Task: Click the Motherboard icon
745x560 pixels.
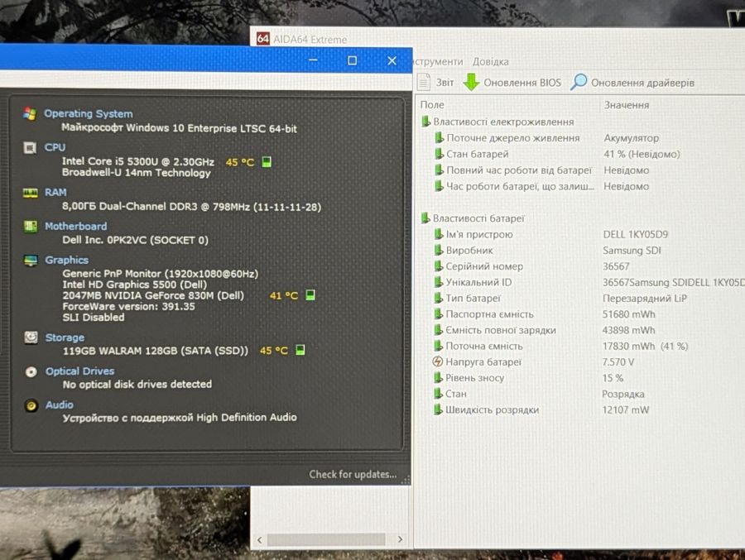Action: coord(30,227)
